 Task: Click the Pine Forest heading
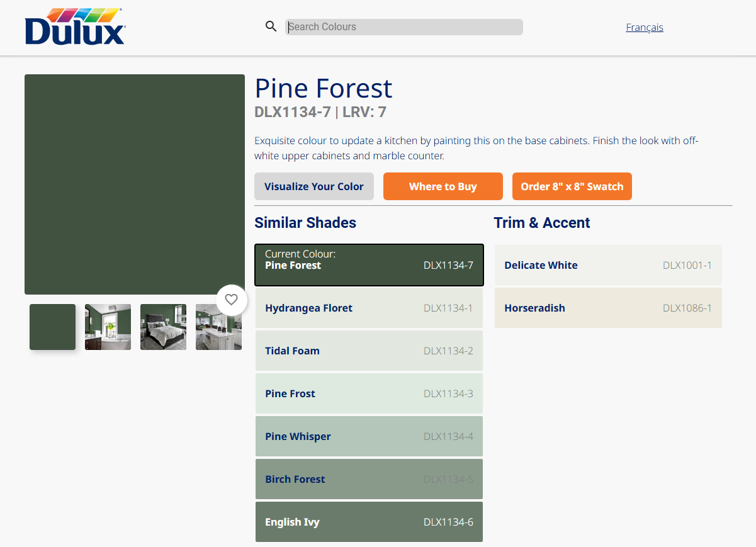(324, 88)
